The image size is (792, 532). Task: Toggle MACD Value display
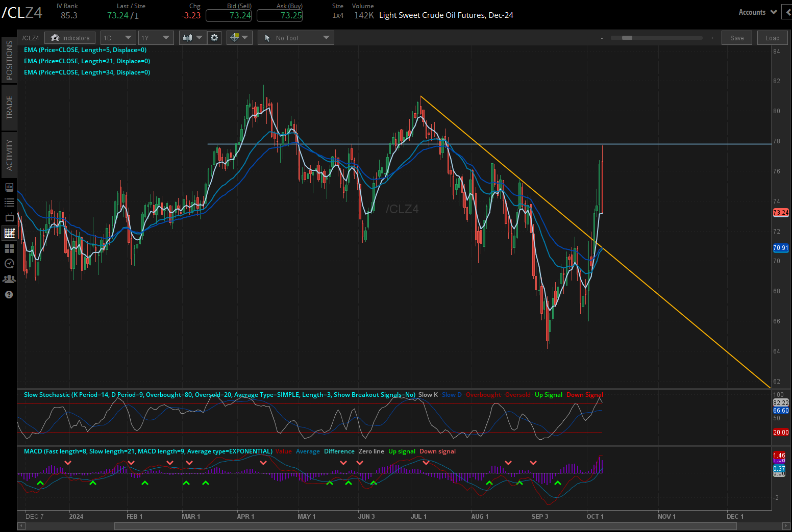pos(284,451)
